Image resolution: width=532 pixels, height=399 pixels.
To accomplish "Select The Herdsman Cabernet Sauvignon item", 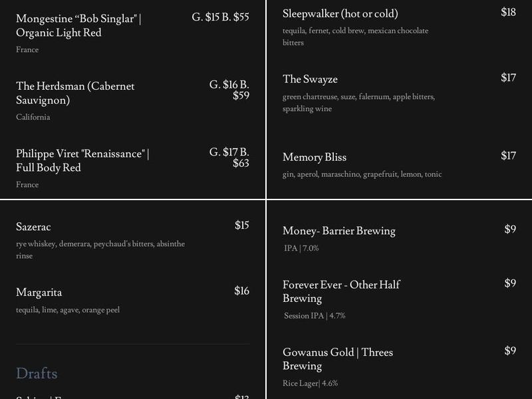I will pos(75,93).
